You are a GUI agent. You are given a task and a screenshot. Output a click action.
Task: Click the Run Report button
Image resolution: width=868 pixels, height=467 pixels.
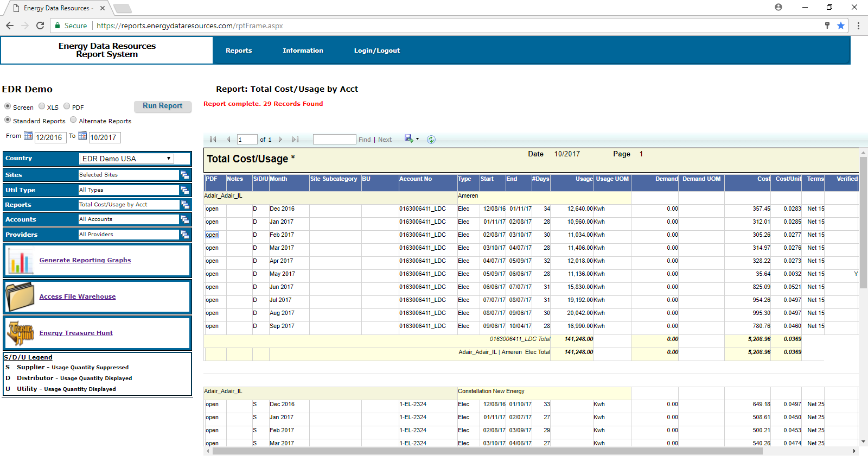pos(163,106)
